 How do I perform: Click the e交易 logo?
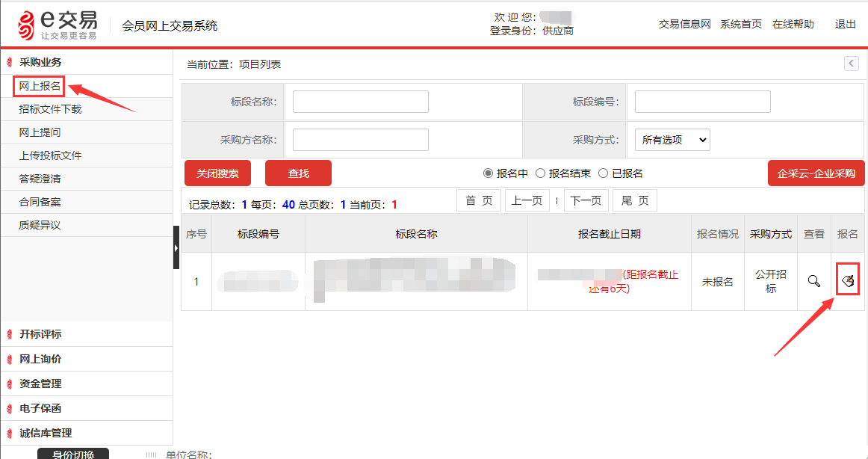point(58,25)
